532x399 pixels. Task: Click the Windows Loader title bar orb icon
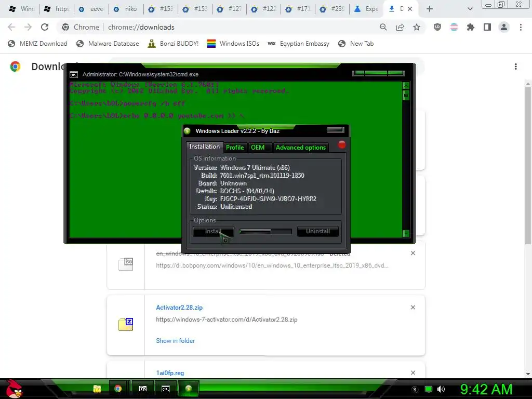[187, 131]
